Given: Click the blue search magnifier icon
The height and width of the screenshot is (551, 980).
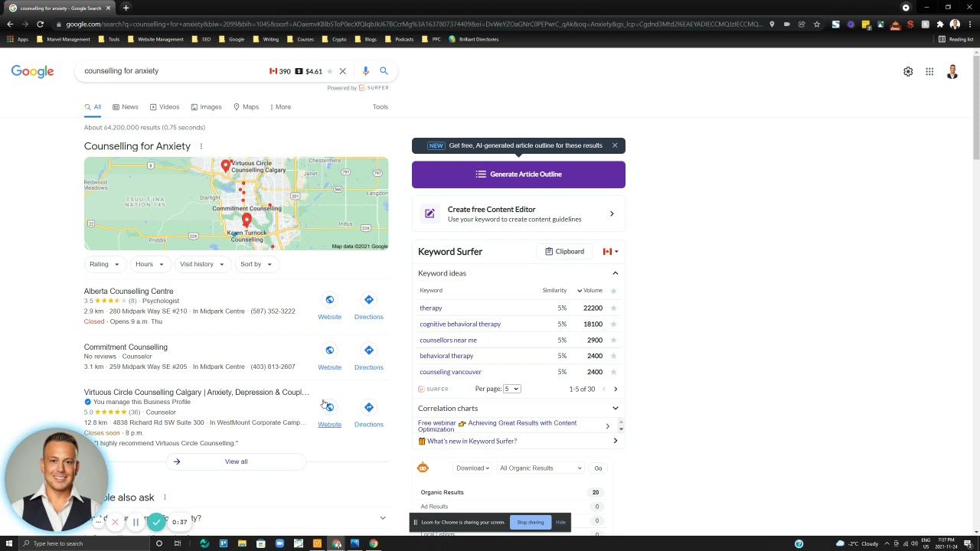Looking at the screenshot, I should coord(384,71).
